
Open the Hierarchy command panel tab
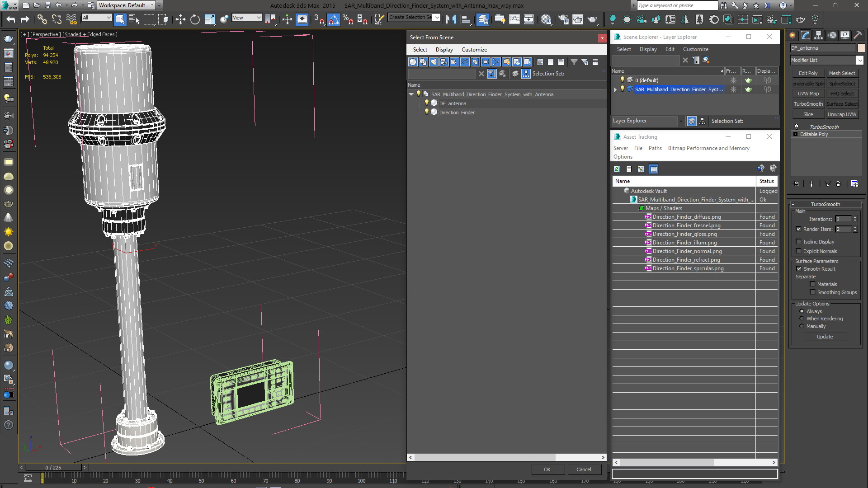pos(818,35)
